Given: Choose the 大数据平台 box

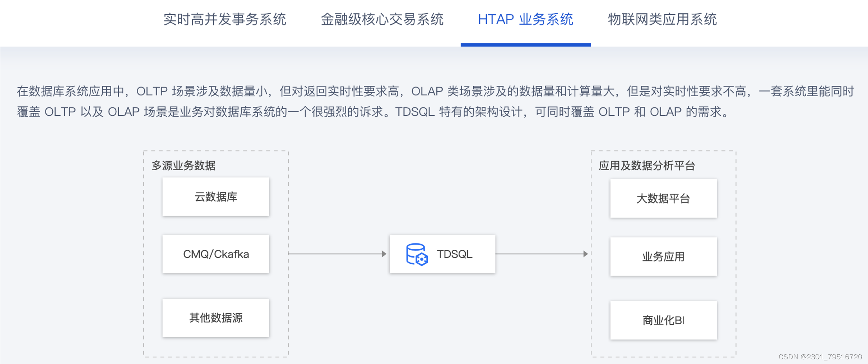Looking at the screenshot, I should (x=664, y=198).
